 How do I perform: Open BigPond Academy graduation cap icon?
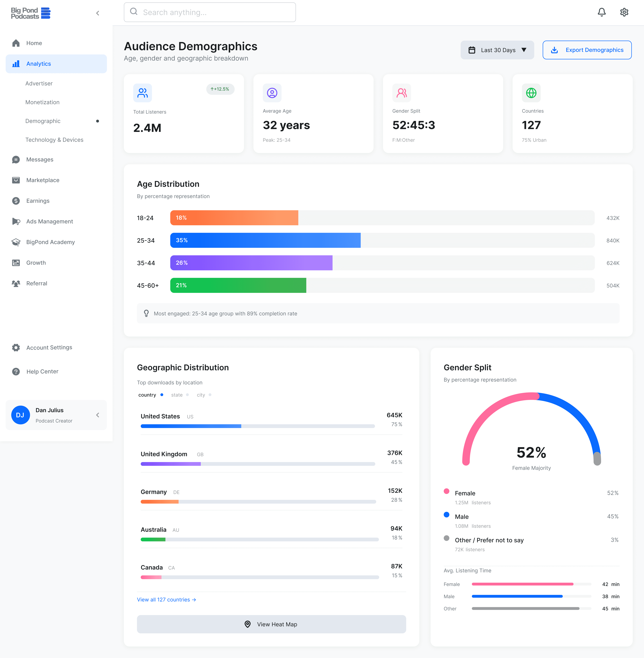[x=16, y=242]
